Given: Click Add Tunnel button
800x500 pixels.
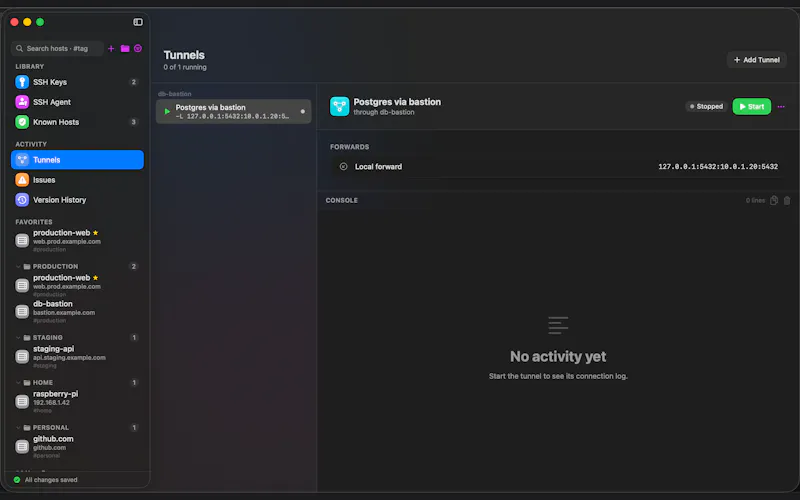Looking at the screenshot, I should pos(757,60).
